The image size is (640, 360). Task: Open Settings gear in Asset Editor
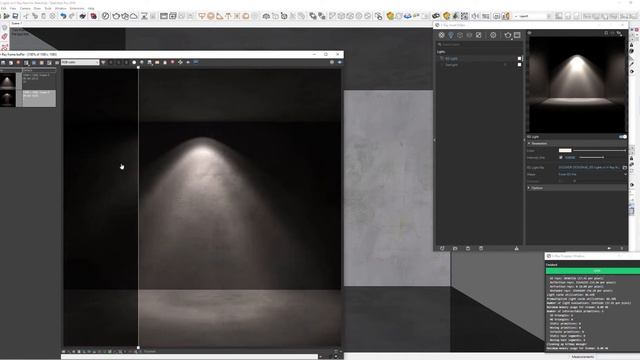coord(493,35)
